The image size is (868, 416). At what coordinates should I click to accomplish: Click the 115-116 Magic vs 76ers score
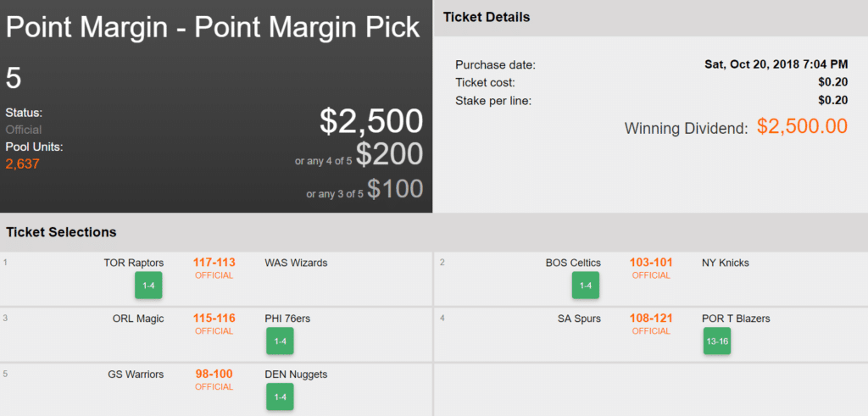[x=214, y=319]
